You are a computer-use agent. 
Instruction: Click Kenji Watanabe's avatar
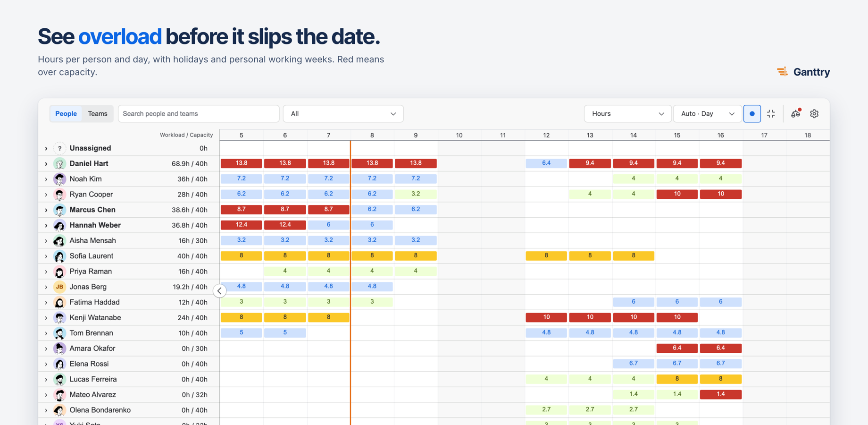click(x=59, y=318)
